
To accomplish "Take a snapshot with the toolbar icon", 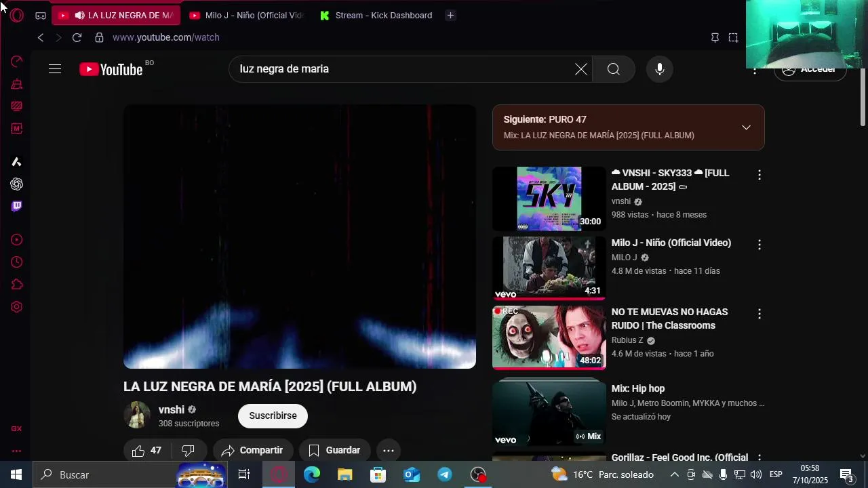I will click(733, 38).
